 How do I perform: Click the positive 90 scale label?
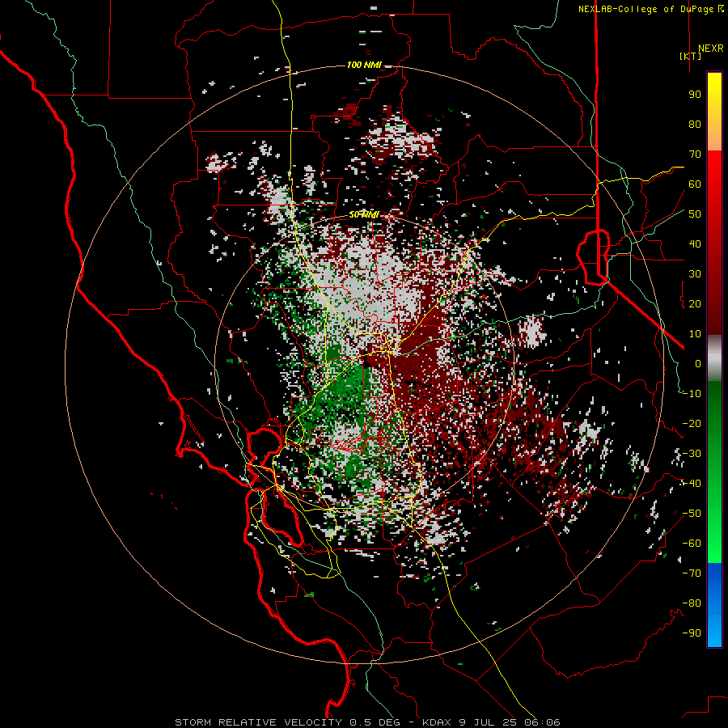point(695,95)
